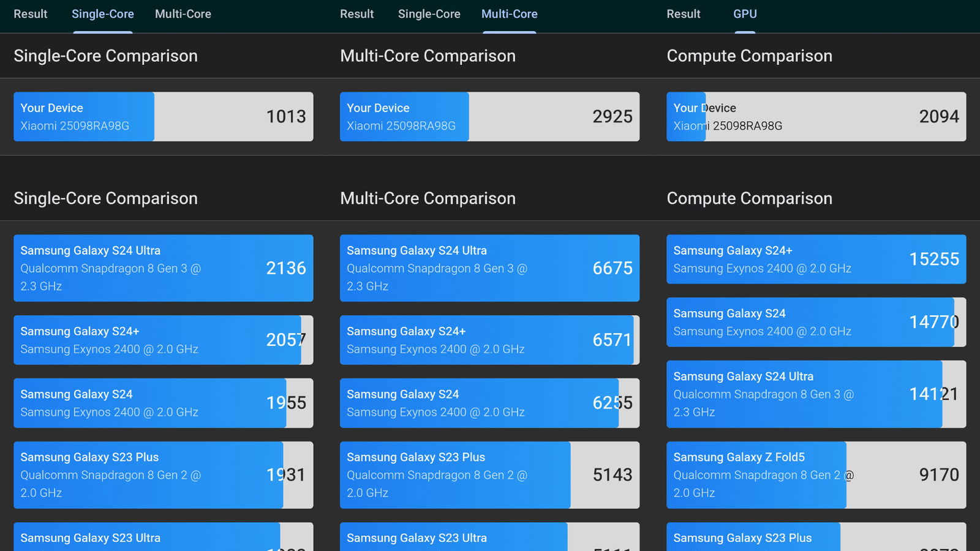Click Your Device bar showing score 2925
Image resolution: width=980 pixels, height=551 pixels.
[489, 116]
